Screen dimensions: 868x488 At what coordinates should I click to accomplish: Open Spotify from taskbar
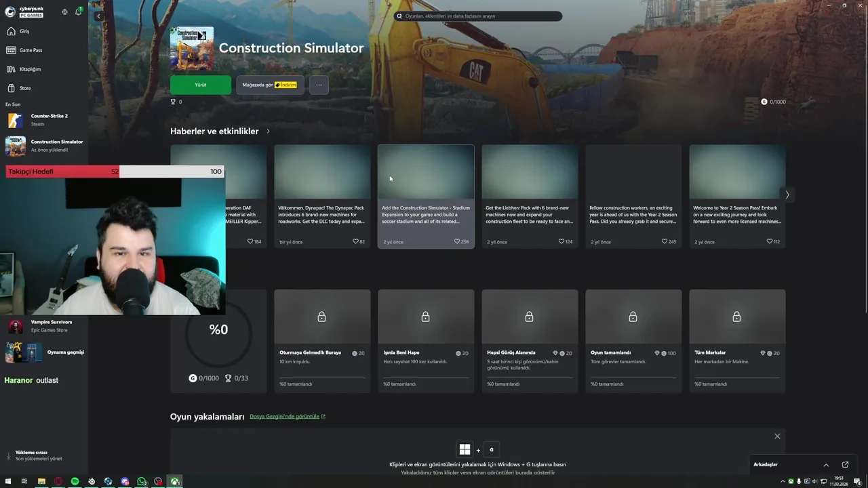(x=75, y=481)
